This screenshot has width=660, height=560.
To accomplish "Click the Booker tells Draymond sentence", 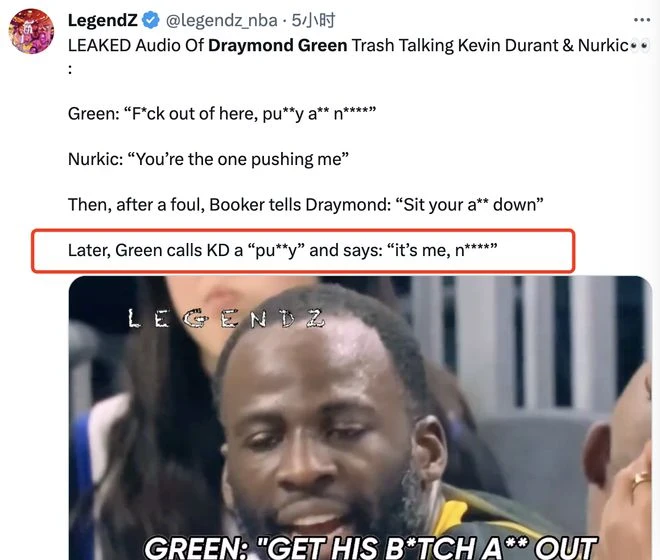I will click(x=306, y=205).
